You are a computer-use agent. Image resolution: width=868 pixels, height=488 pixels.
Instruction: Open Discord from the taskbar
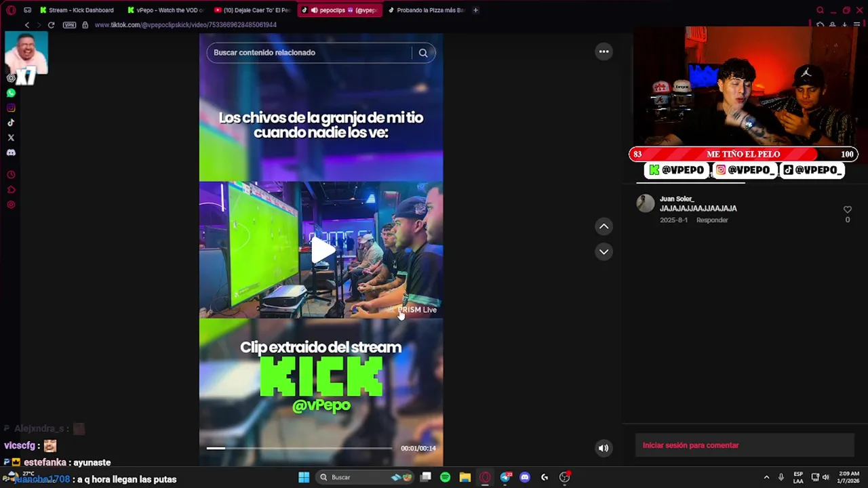(x=524, y=477)
